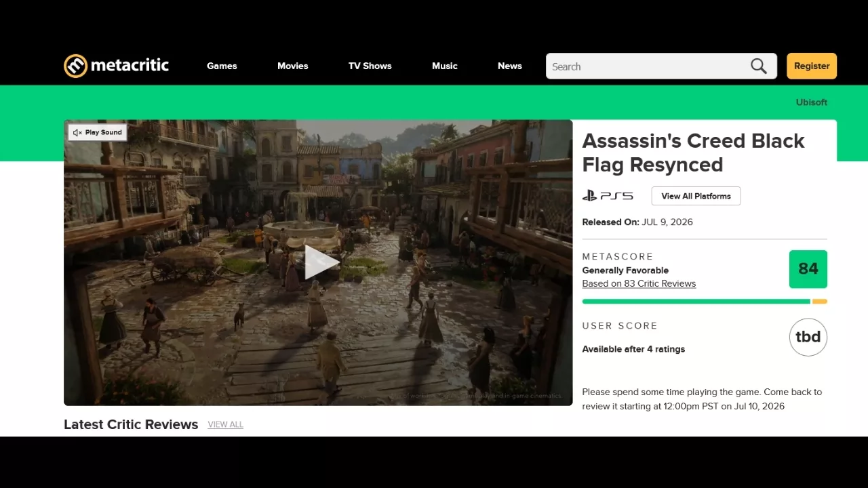The height and width of the screenshot is (488, 868).
Task: Open the News menu
Action: 510,66
